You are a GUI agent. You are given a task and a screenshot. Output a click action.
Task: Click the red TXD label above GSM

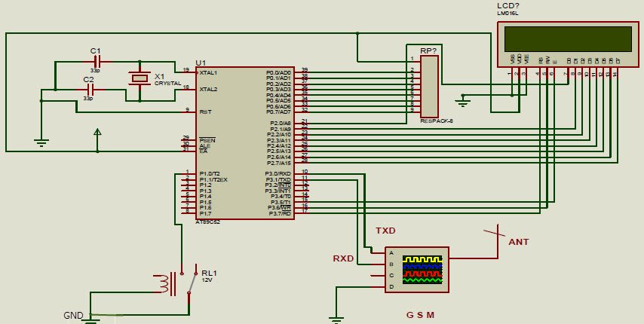click(385, 231)
